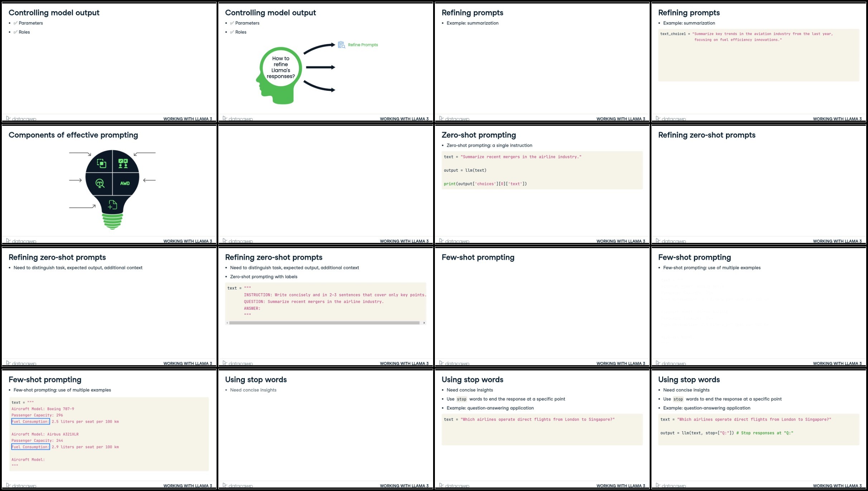Click the 'How to refine Llama's responses?' circle text
The width and height of the screenshot is (868, 491).
click(x=281, y=67)
